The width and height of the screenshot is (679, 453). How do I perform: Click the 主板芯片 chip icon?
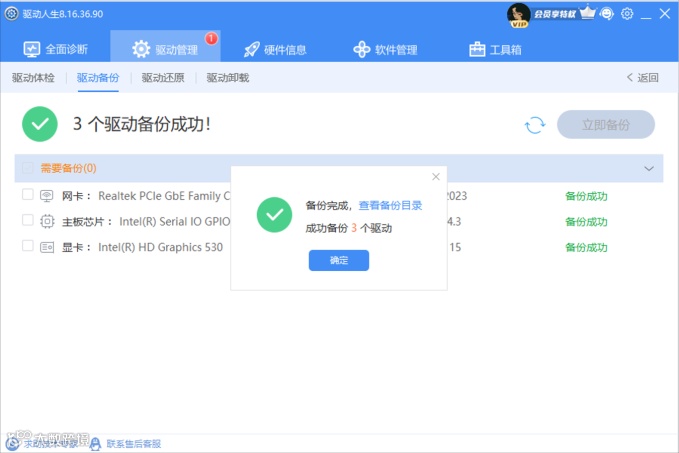(x=47, y=221)
